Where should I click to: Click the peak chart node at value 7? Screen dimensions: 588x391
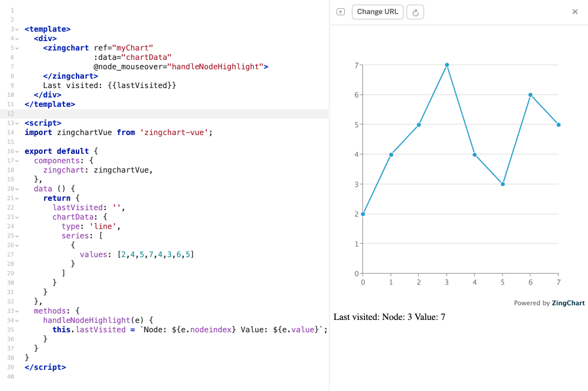pyautogui.click(x=446, y=65)
